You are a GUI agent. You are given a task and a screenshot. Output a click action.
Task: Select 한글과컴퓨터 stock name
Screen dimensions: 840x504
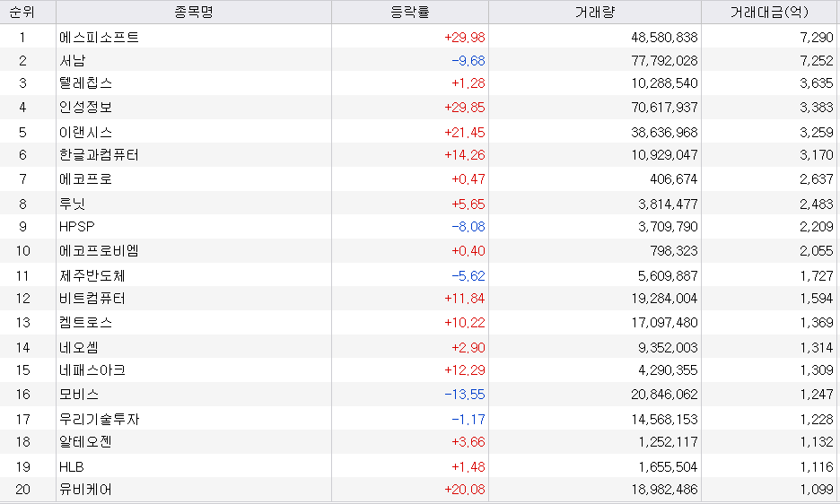click(x=99, y=155)
